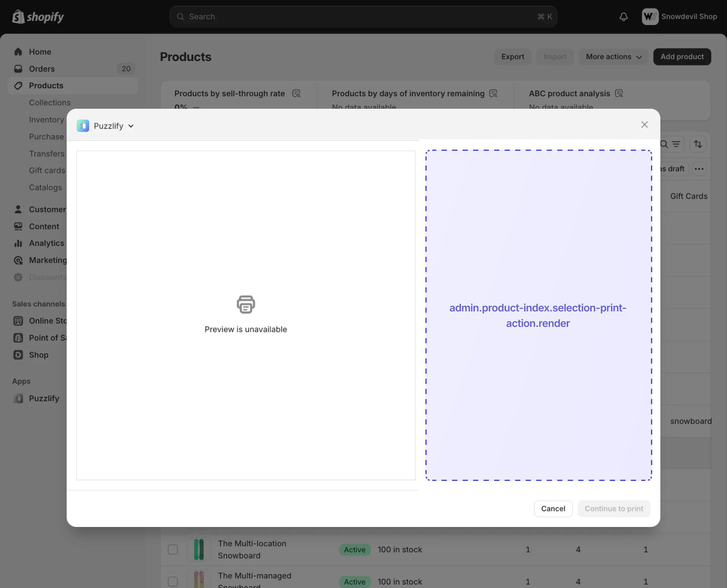Viewport: 727px width, 588px height.
Task: Click '100 in stock' for Multi-location Snowboard
Action: click(x=400, y=550)
